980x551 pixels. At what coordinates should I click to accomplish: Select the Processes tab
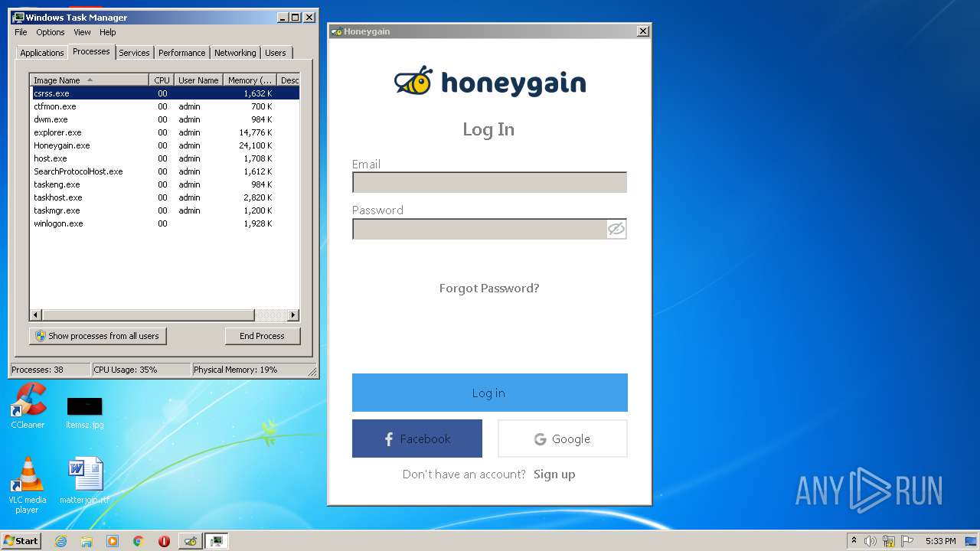coord(91,51)
